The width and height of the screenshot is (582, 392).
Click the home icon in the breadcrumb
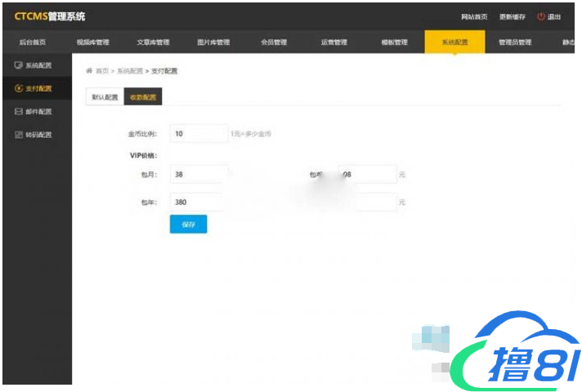coord(89,71)
